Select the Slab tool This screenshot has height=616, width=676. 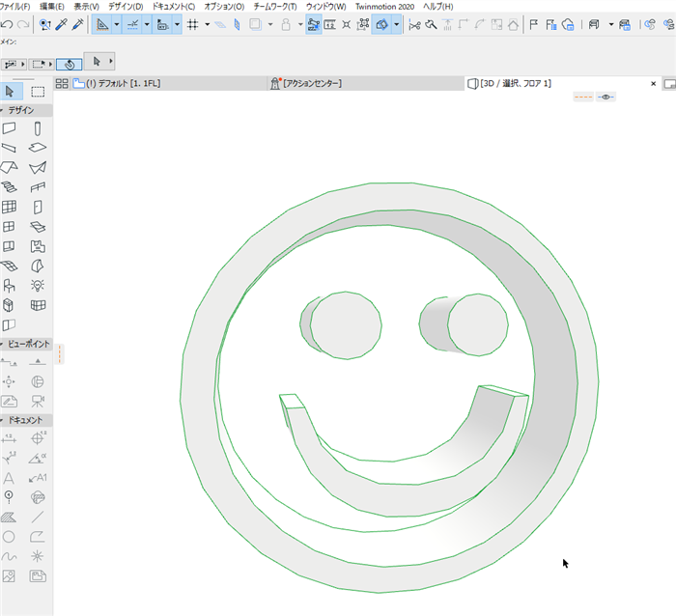[38, 148]
